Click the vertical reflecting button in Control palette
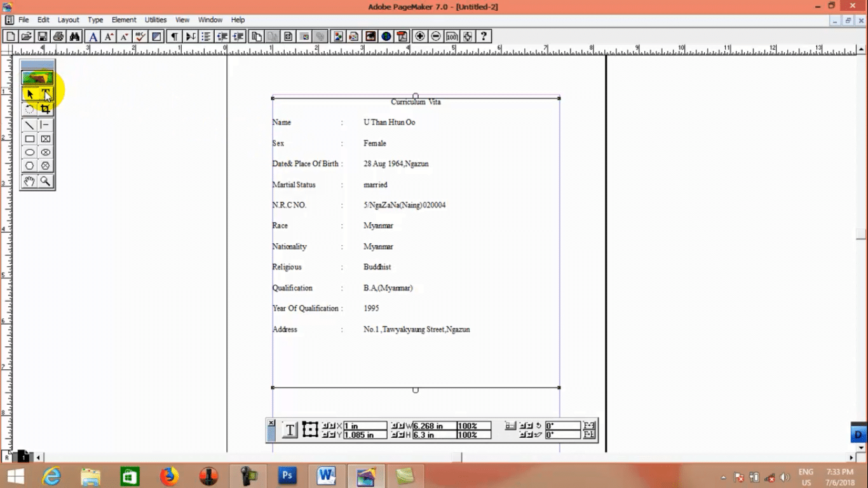This screenshot has height=488, width=868. pyautogui.click(x=589, y=435)
